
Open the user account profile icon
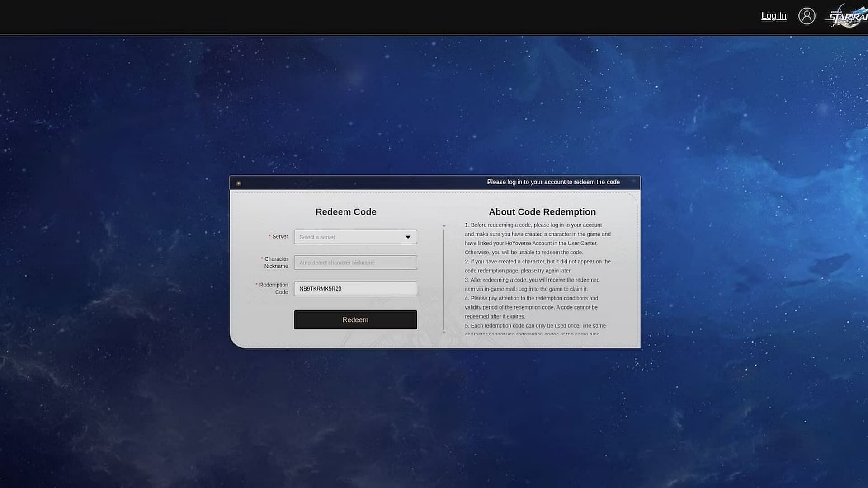[x=807, y=16]
